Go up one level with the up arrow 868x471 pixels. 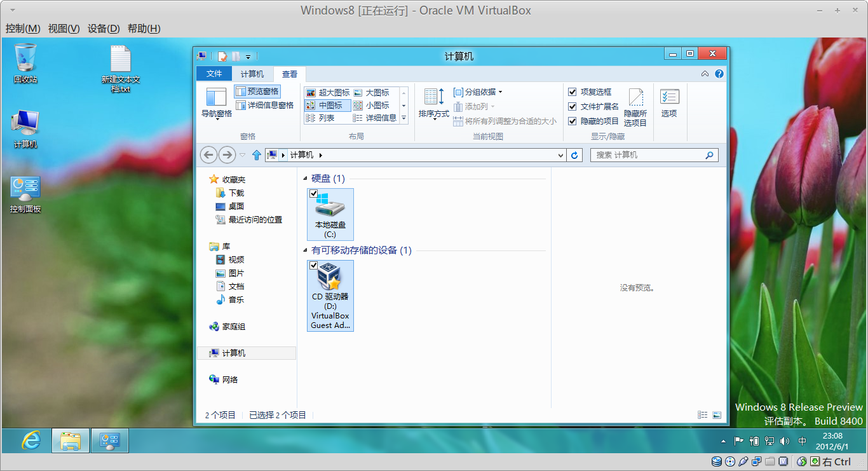coord(257,154)
